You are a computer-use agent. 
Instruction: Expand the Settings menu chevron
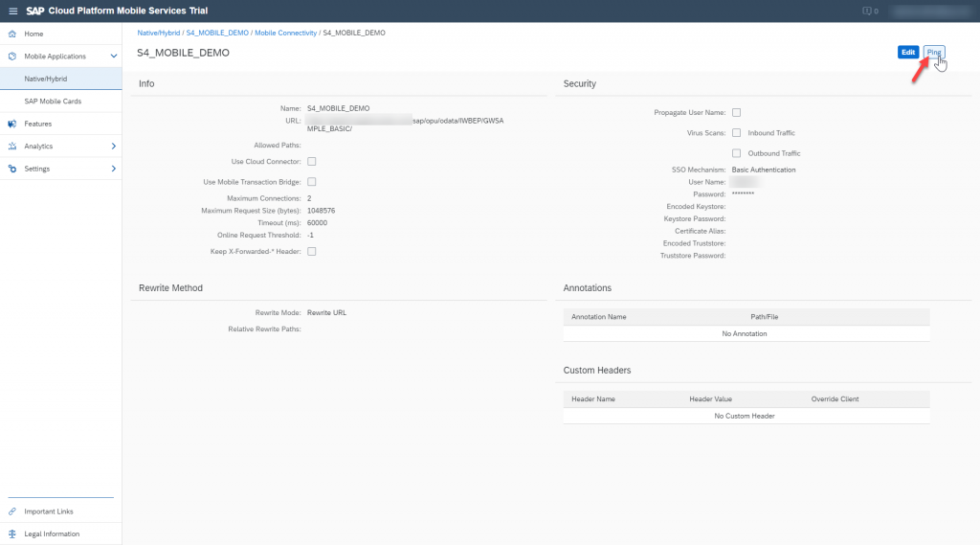pyautogui.click(x=114, y=169)
